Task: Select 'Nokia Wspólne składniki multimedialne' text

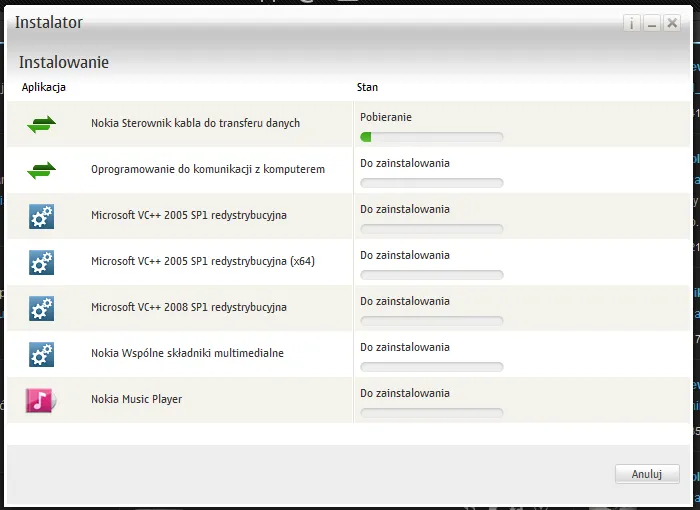Action: click(188, 353)
